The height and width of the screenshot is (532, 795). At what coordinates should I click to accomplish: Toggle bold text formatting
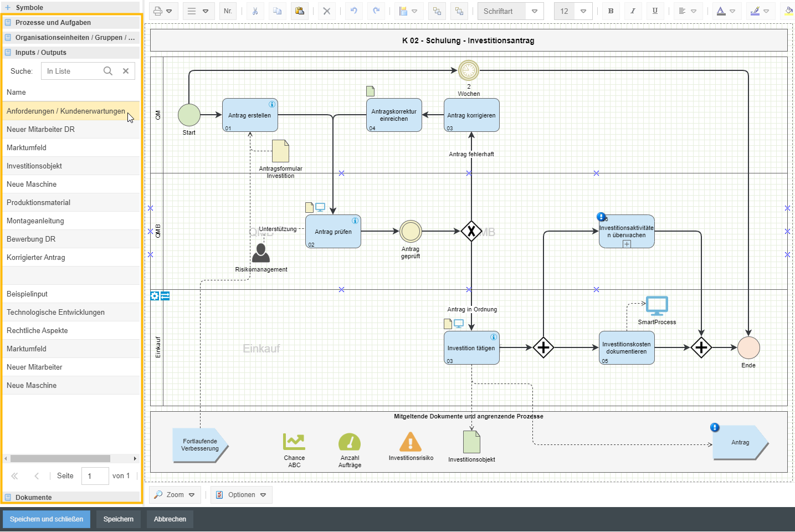[611, 11]
